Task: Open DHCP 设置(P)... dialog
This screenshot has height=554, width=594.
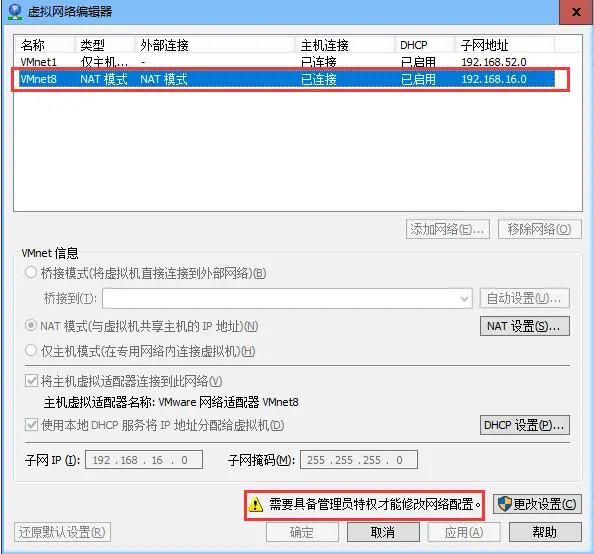Action: [525, 425]
